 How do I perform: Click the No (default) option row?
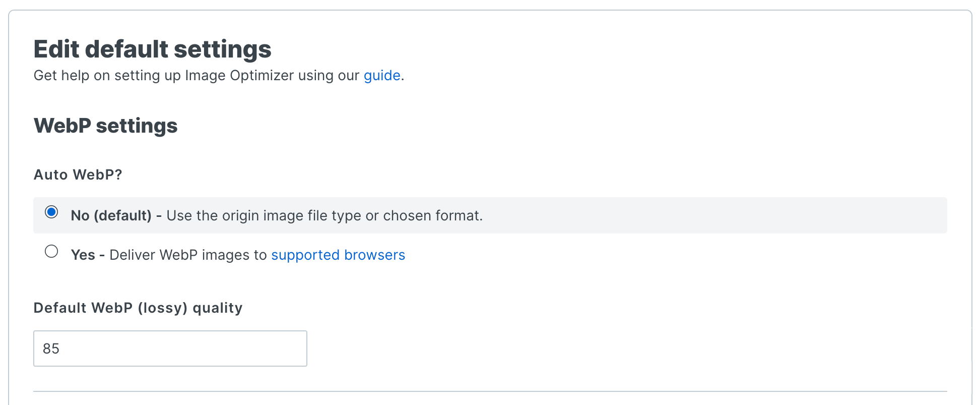[277, 215]
